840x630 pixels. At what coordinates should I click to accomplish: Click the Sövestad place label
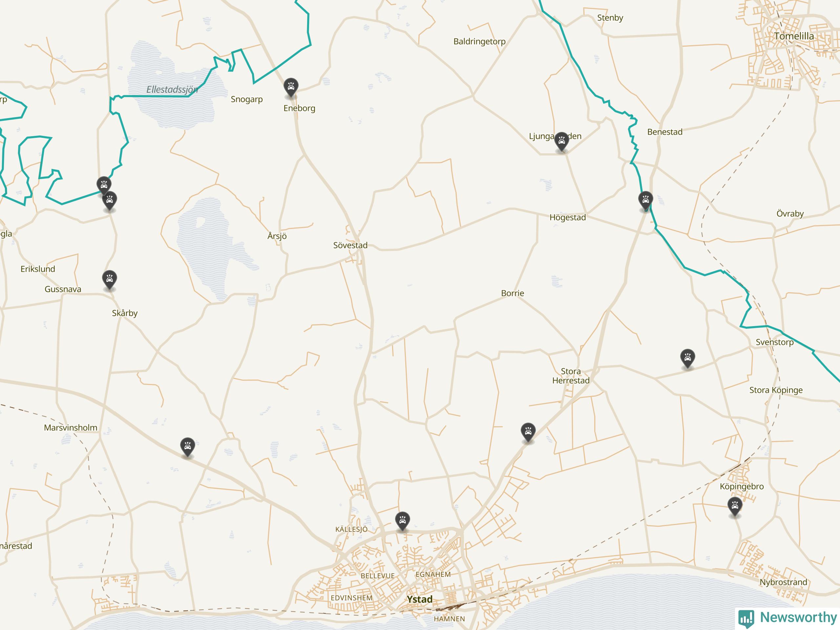350,245
